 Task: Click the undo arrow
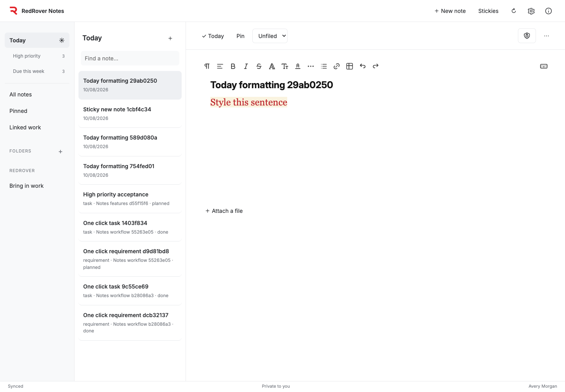point(362,66)
